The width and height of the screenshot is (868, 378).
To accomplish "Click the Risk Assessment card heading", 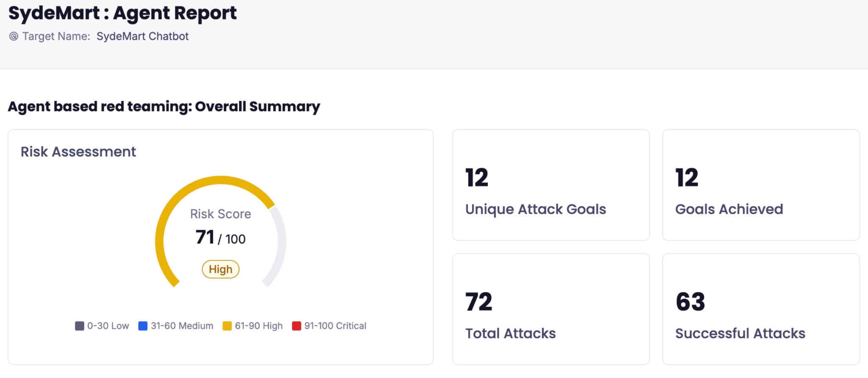I will tap(78, 152).
